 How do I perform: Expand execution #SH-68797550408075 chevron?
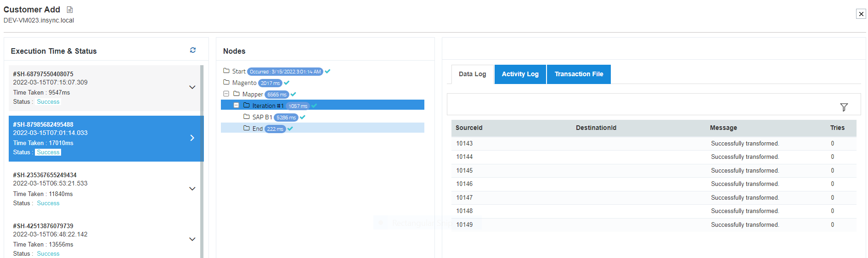pyautogui.click(x=192, y=87)
